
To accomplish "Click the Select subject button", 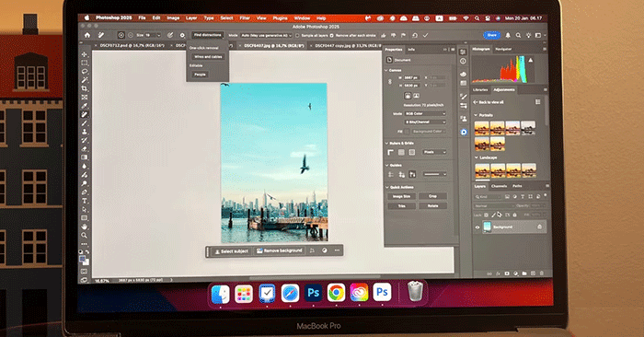I will [231, 251].
